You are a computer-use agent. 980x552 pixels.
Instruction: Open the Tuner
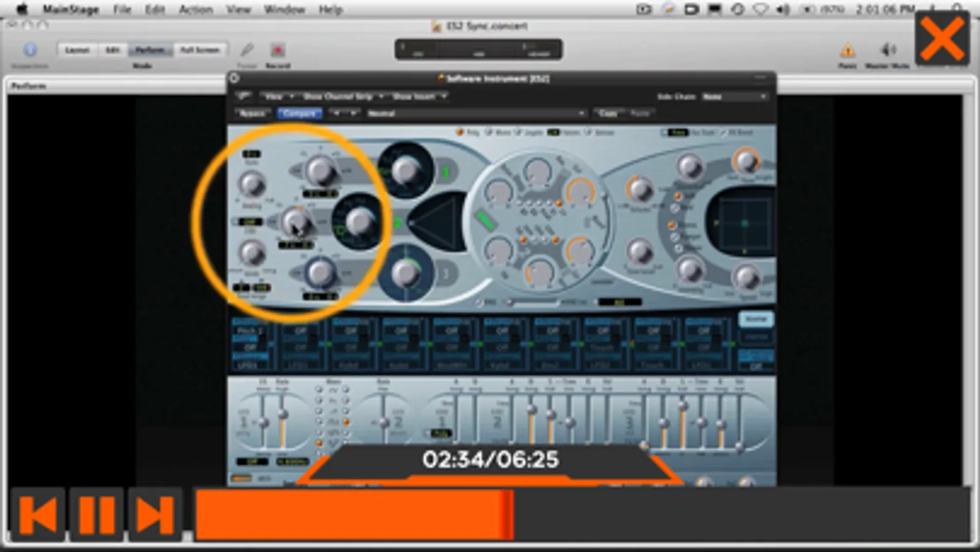pyautogui.click(x=247, y=50)
